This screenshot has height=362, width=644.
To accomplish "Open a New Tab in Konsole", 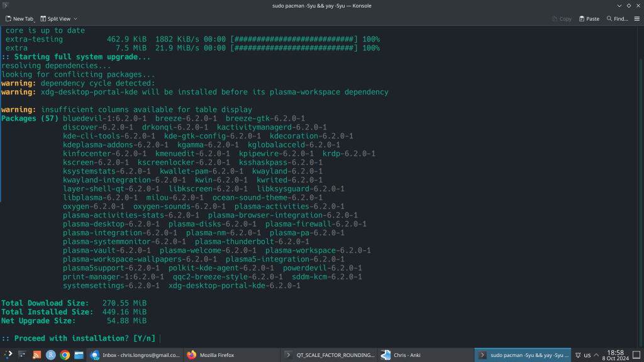I will click(18, 19).
